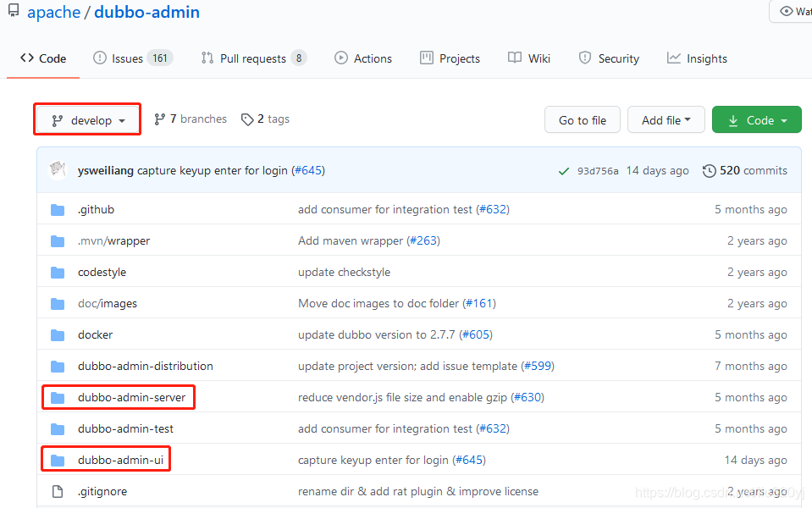View the 7 branches link

190,119
